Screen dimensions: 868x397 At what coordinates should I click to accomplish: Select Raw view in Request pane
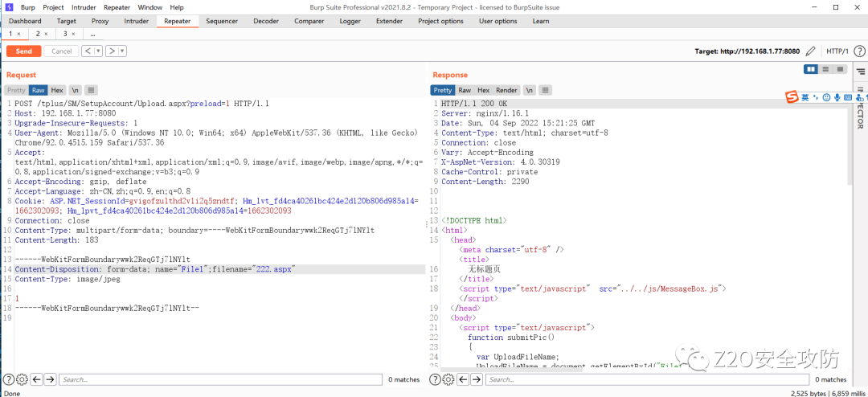tap(39, 90)
